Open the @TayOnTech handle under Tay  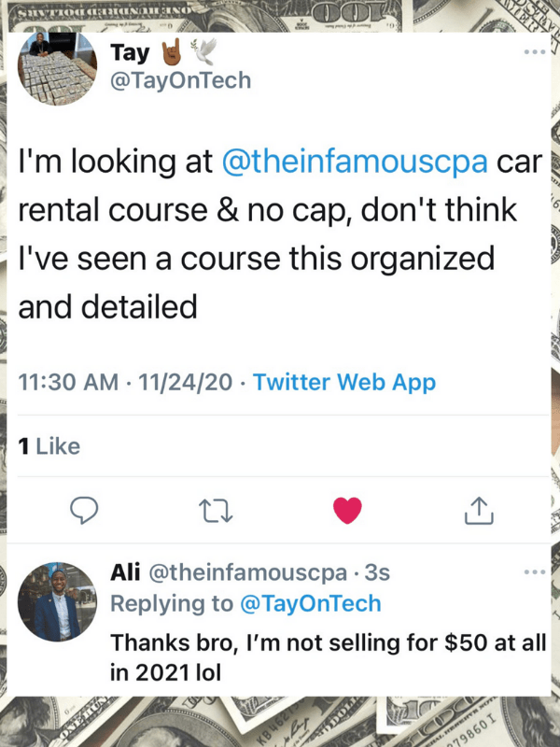tap(181, 80)
